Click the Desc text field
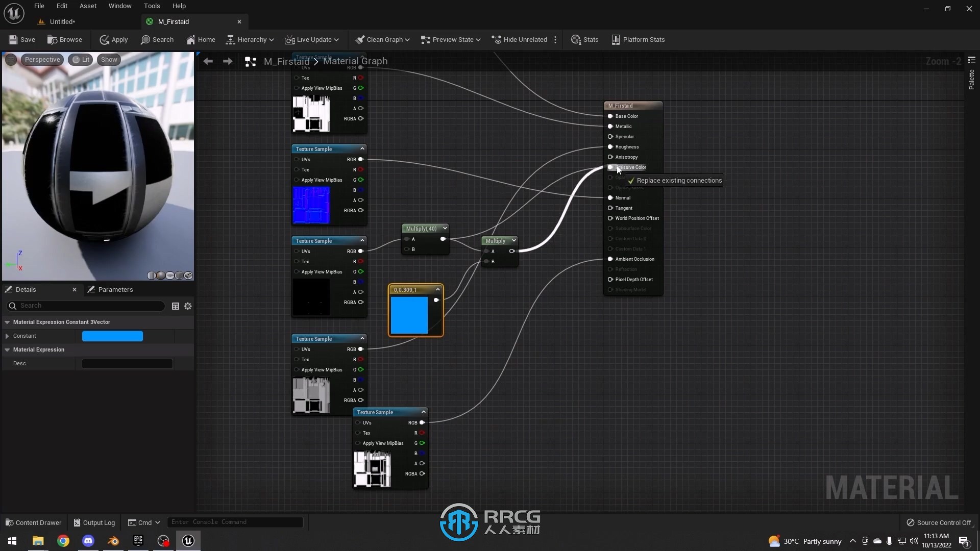 [127, 364]
